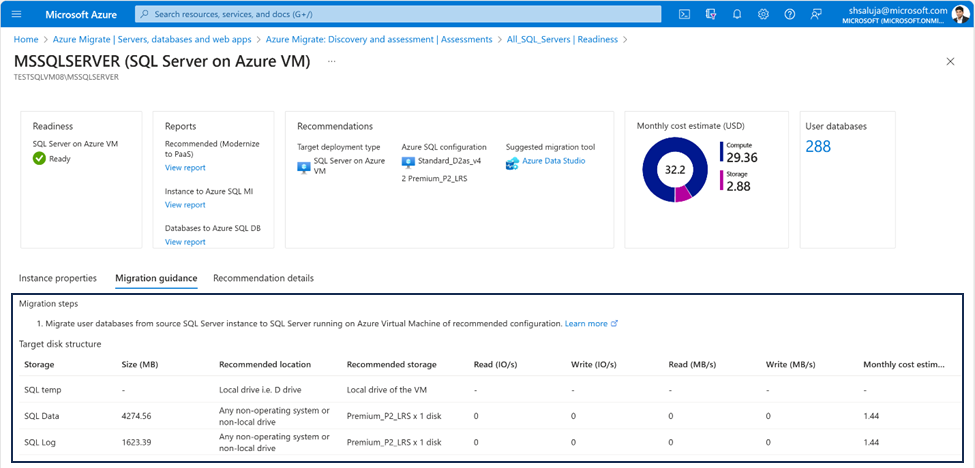Open Directories and subscriptions filter icon
975x468 pixels.
point(711,14)
